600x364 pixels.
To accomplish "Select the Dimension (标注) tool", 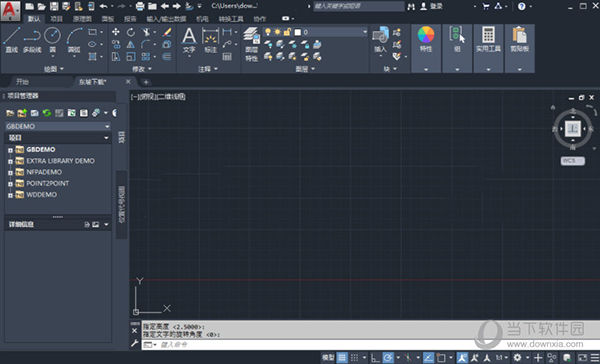I will 210,40.
